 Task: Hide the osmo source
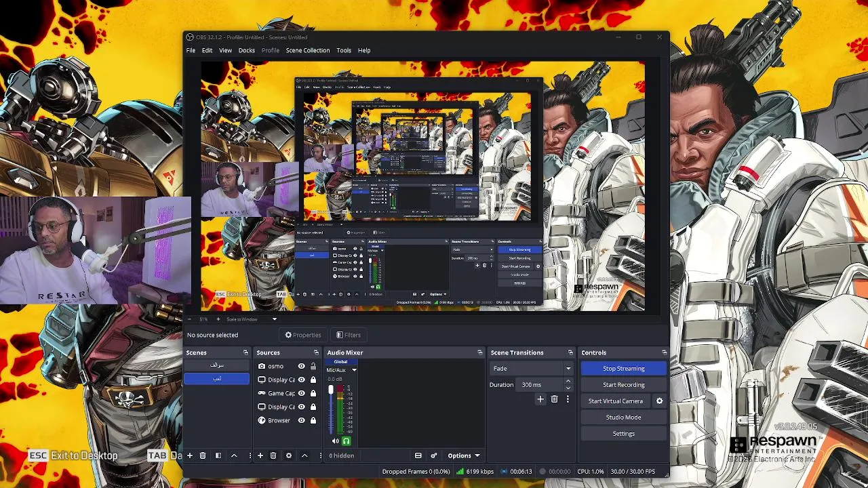pyautogui.click(x=302, y=366)
